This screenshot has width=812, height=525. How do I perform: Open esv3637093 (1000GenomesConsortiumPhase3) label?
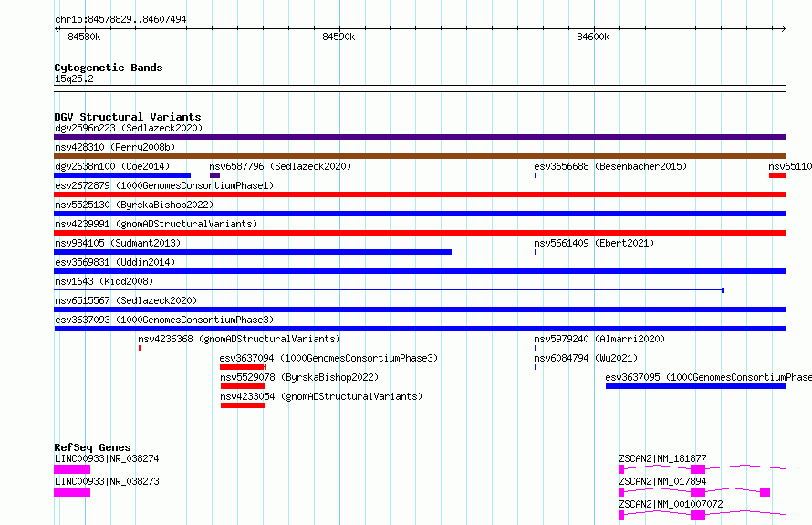tap(164, 320)
